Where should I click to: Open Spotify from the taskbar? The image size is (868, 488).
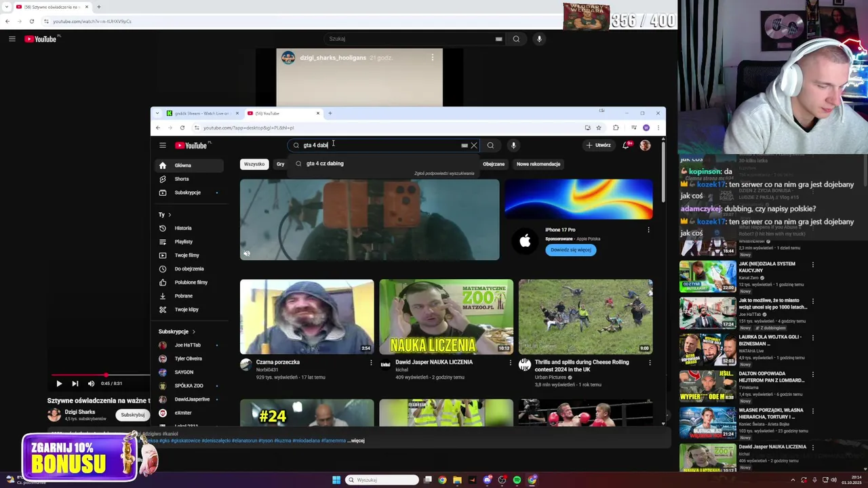[x=517, y=480]
